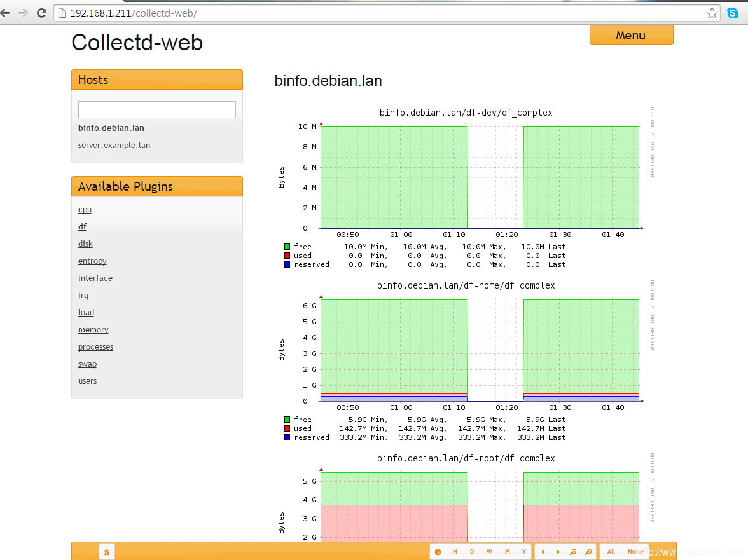
Task: Select the yearly (Y) time range
Action: point(523,552)
